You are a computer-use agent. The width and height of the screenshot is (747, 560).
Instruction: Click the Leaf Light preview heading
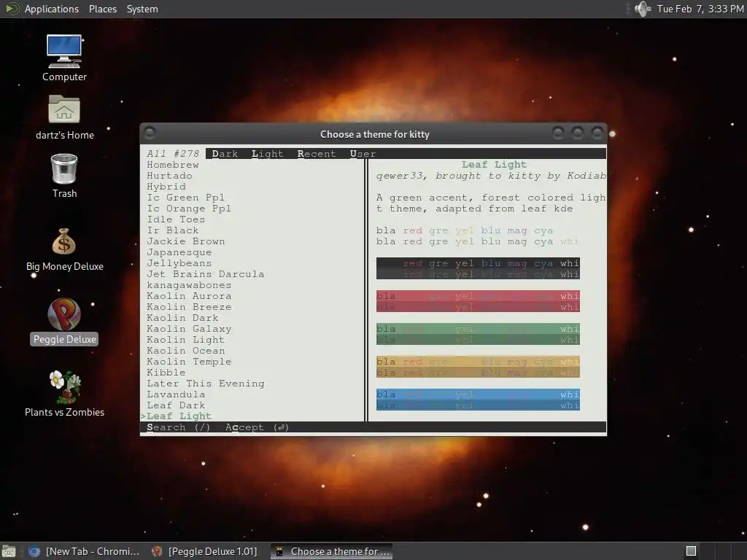coord(494,165)
